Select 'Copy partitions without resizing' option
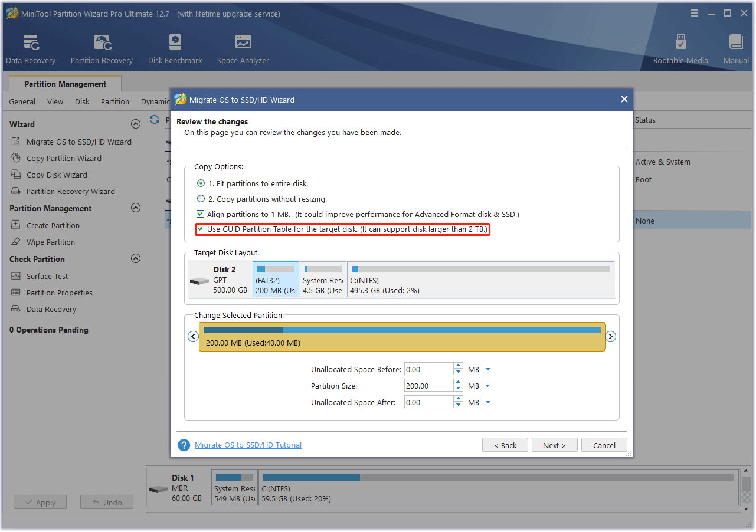This screenshot has width=756, height=532. coord(201,199)
